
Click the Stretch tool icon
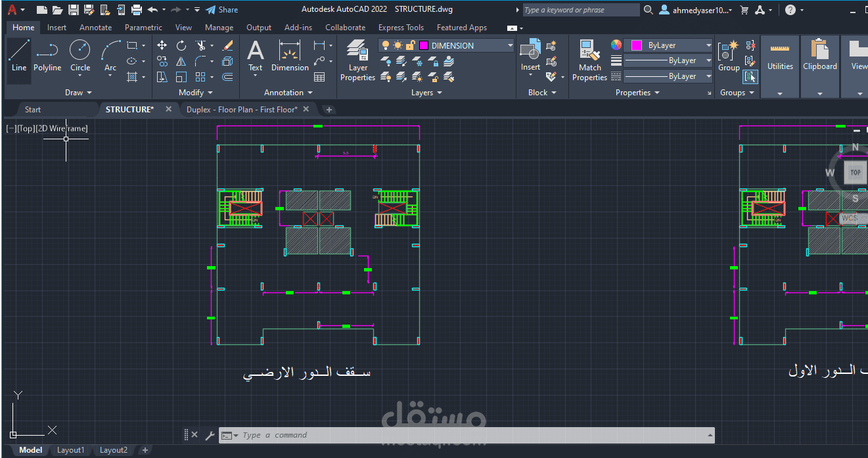162,77
